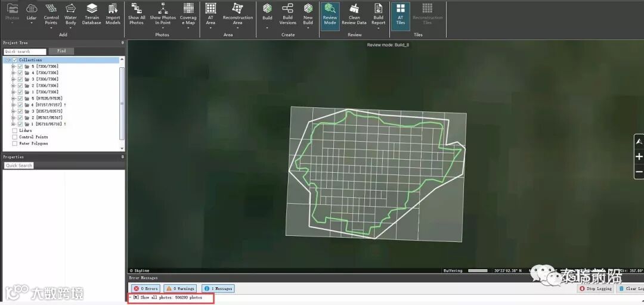Click the Project Tree quick search field
Image resolution: width=644 pixels, height=305 pixels.
click(x=24, y=52)
